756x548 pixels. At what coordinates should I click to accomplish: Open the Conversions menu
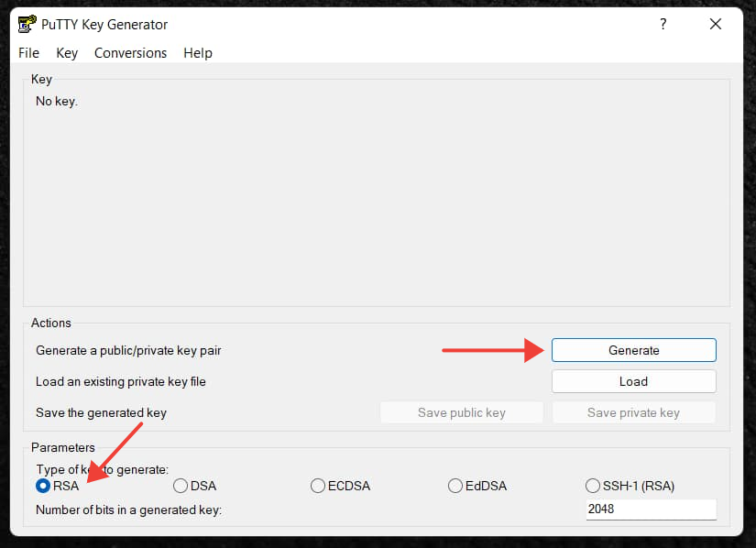(x=130, y=53)
